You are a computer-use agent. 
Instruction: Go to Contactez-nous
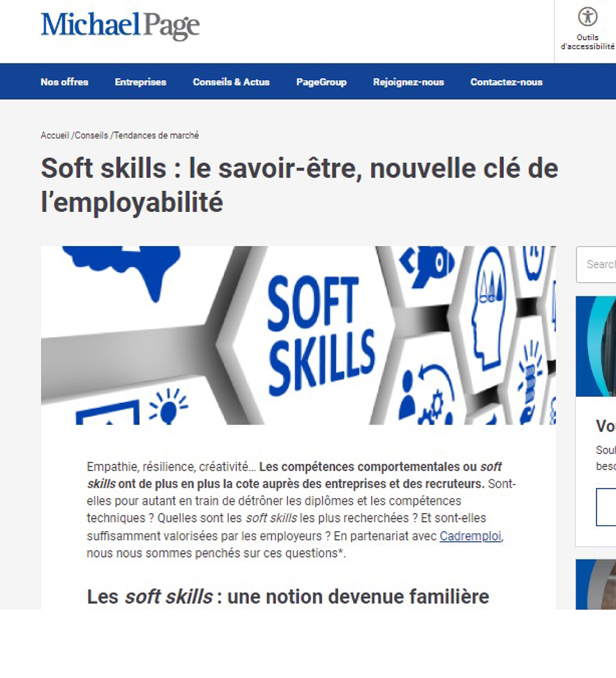pos(506,82)
